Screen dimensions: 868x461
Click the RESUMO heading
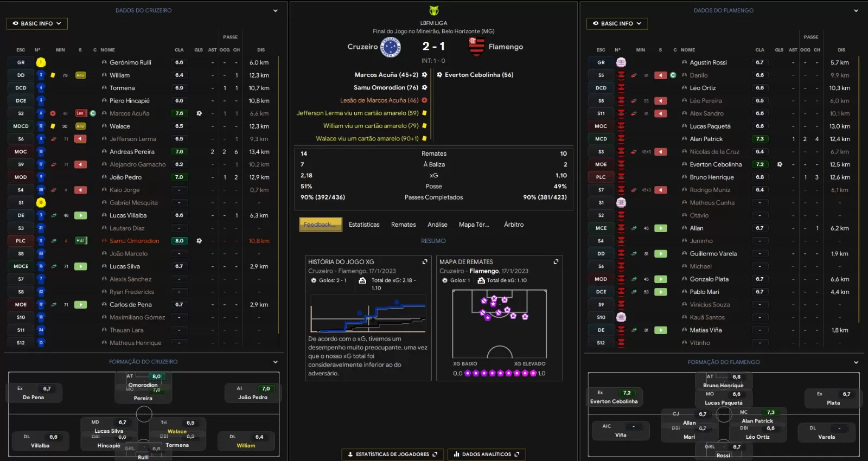tap(433, 241)
